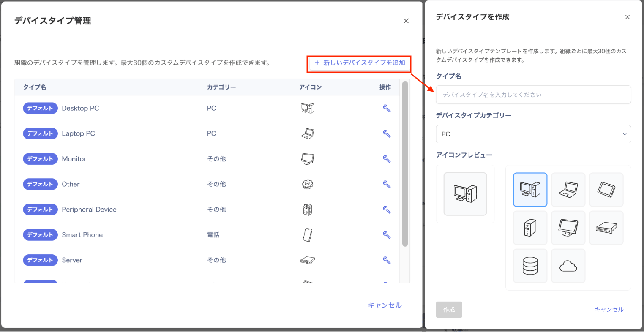Click その他 category in the Monitor row
The height and width of the screenshot is (332, 644).
click(x=216, y=159)
